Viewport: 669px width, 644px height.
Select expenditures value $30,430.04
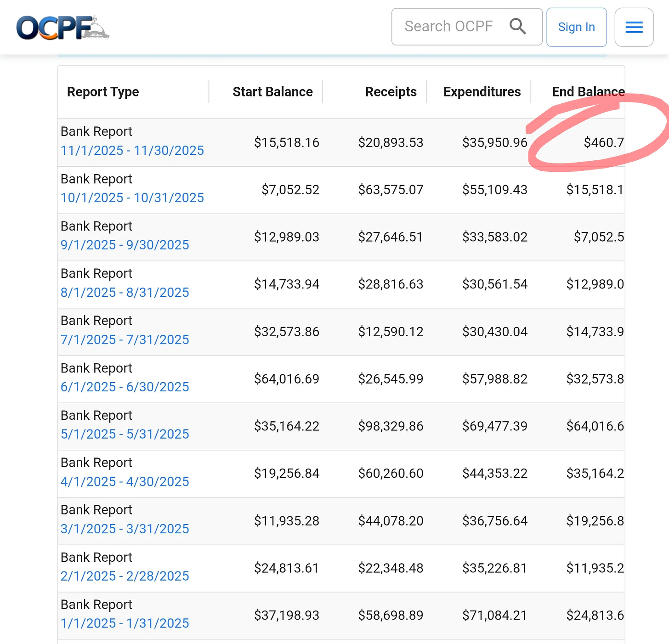coord(495,332)
